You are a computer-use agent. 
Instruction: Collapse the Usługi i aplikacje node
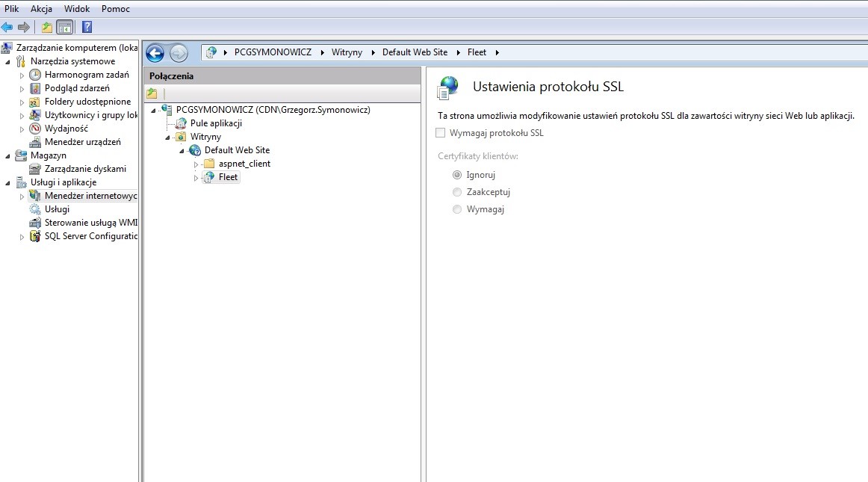[x=7, y=183]
